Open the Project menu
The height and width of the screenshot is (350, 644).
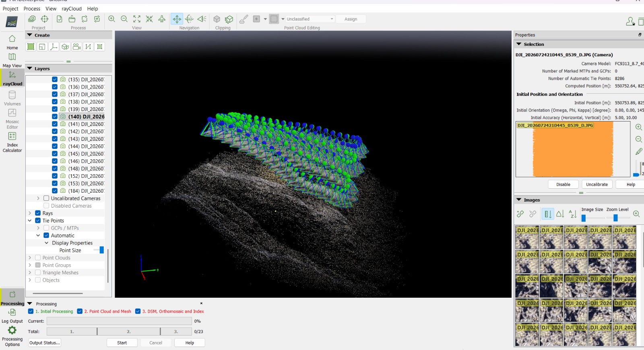[x=10, y=8]
